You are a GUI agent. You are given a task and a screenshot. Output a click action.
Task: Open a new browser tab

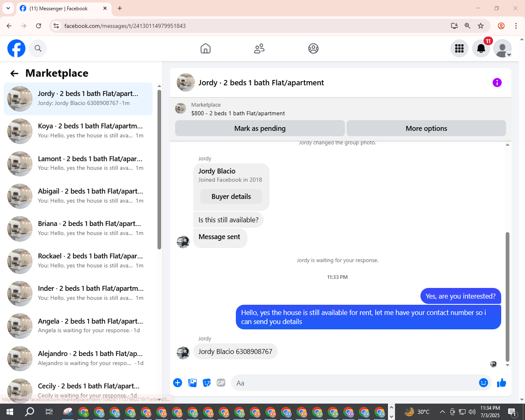pos(120,8)
